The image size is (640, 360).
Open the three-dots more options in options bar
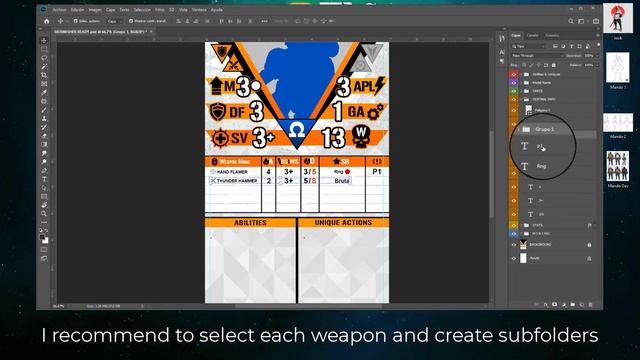coord(264,21)
